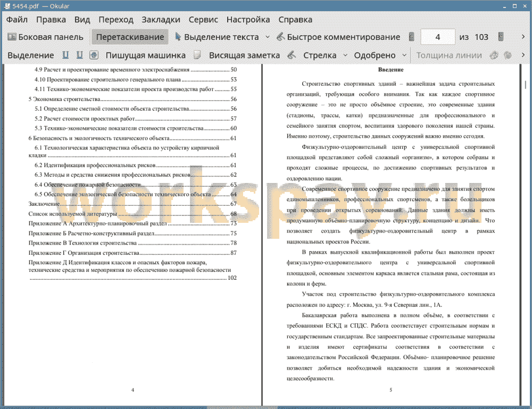
Task: Click the Okular app icon in the title bar
Action: [7, 6]
